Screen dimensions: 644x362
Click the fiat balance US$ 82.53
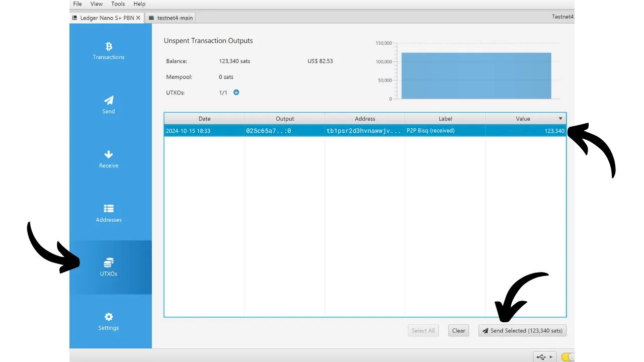320,61
